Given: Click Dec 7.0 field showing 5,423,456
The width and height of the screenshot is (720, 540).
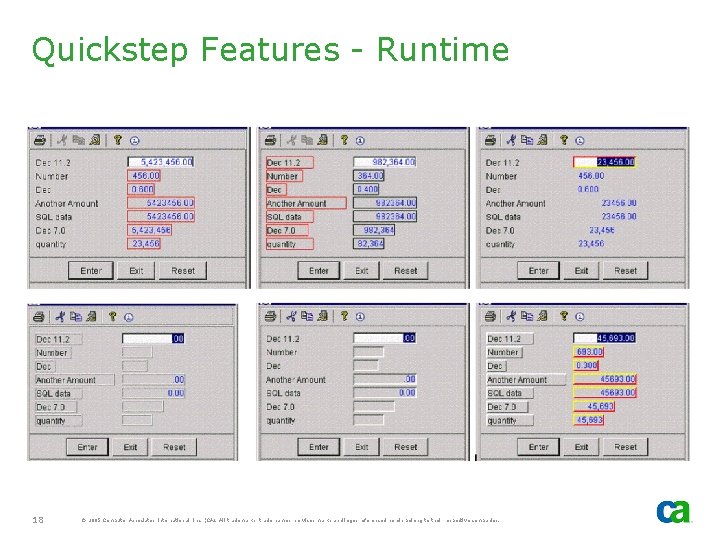Looking at the screenshot, I should 149,230.
